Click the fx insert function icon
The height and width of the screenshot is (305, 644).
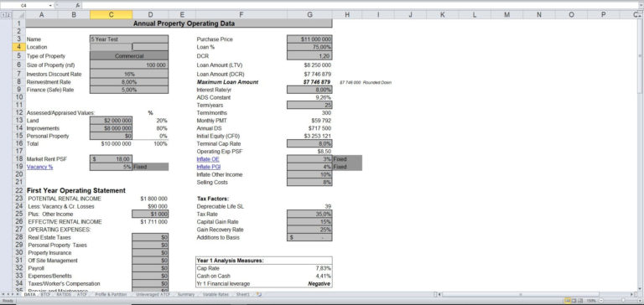78,5
